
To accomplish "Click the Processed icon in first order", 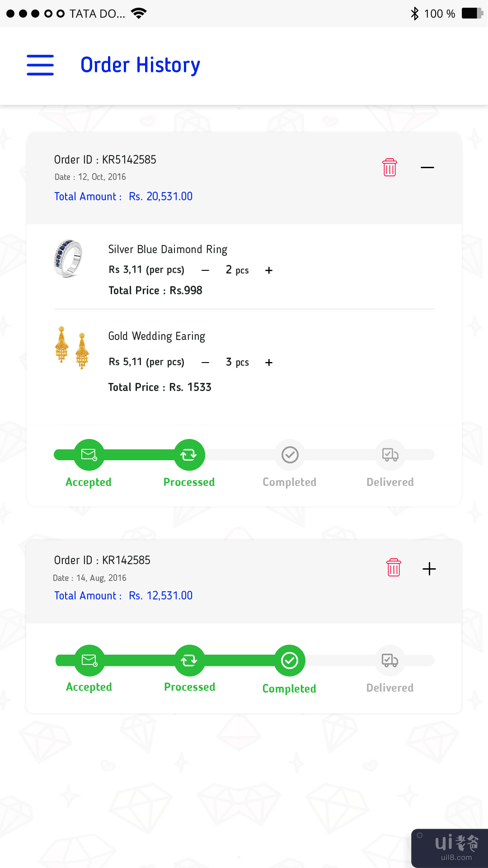I will pyautogui.click(x=189, y=454).
